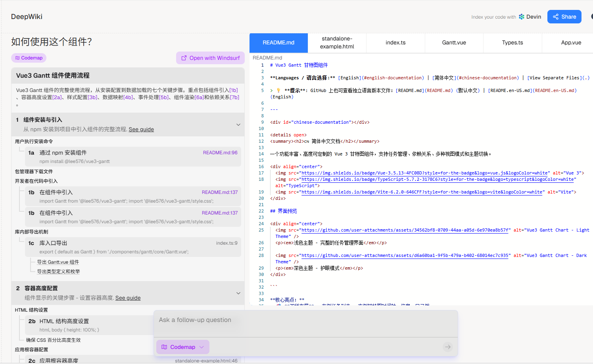Click the 导出类型定义和枚举 sub-item
Screen dimensions: 593x364
58,272
